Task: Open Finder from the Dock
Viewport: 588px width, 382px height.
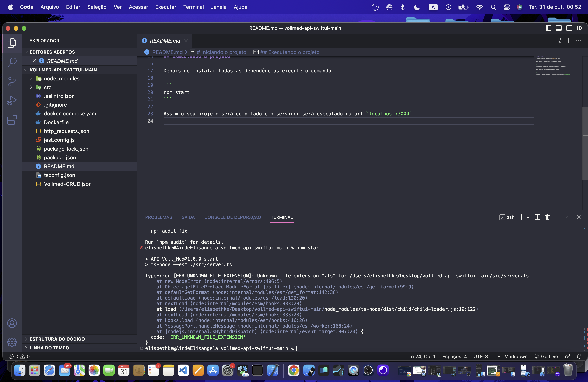Action: tap(20, 370)
